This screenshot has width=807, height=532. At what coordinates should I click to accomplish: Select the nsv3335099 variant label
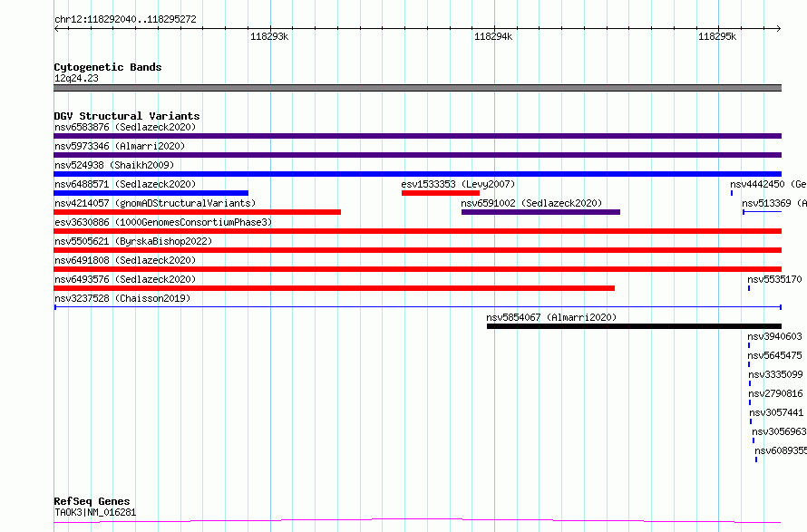[775, 374]
